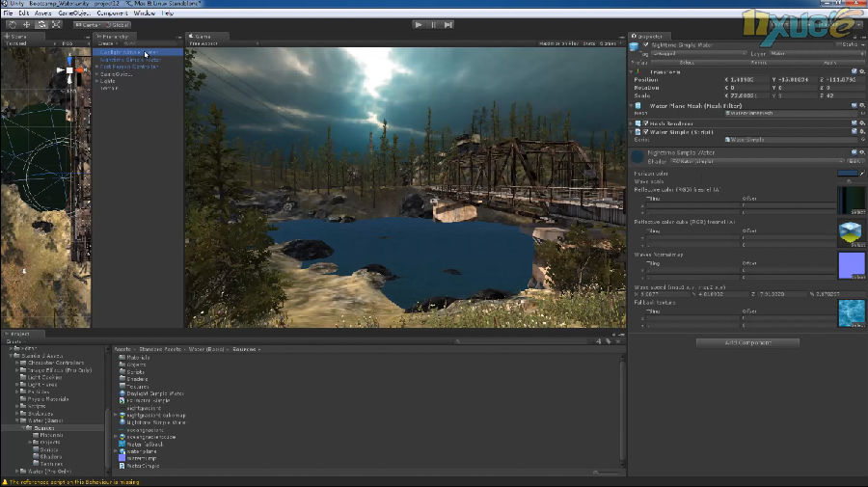Click the prefab Select button
Image resolution: width=868 pixels, height=487 pixels.
687,63
